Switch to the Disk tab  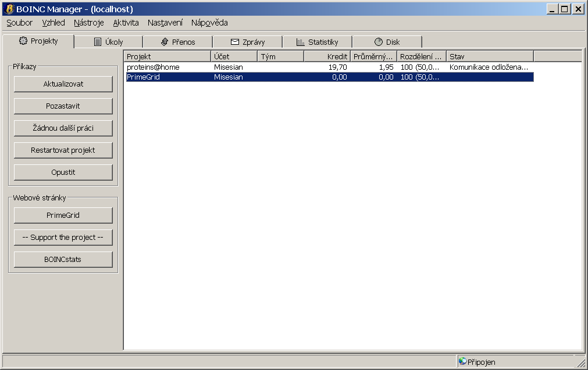click(387, 42)
